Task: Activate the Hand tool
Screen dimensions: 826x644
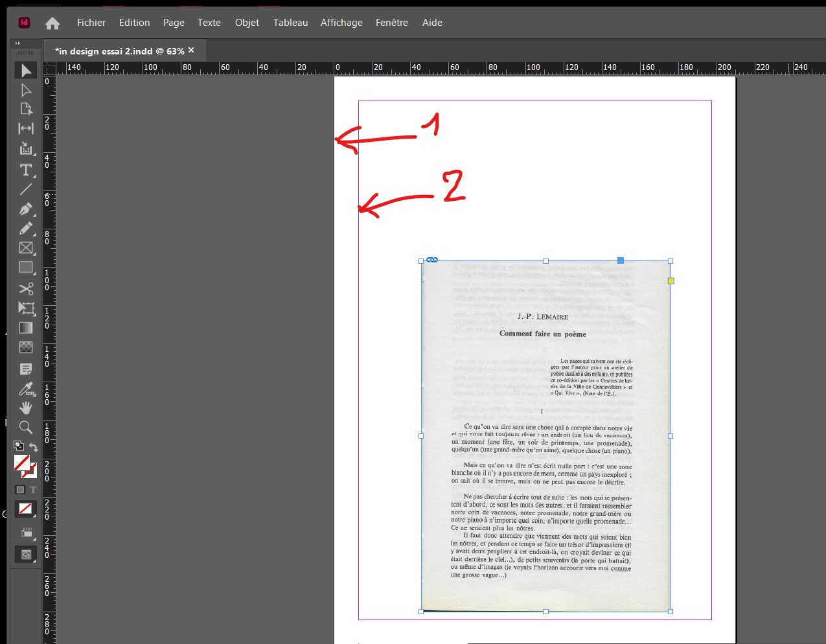Action: [25, 408]
